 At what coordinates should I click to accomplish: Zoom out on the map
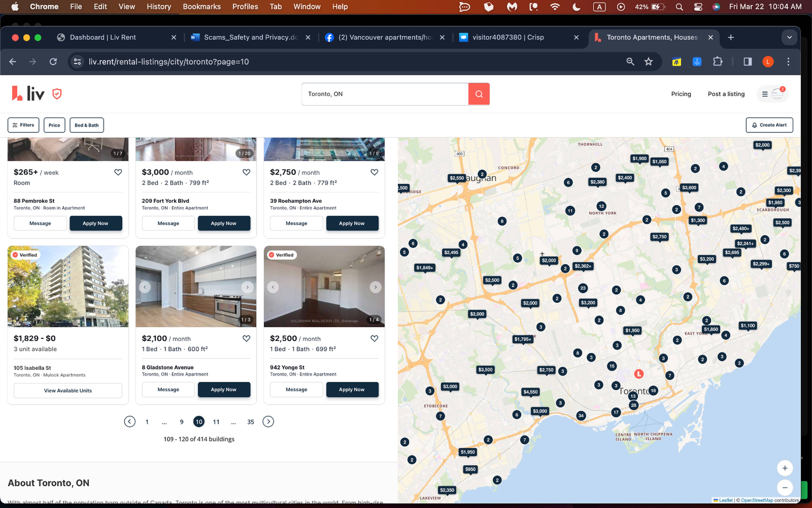point(785,487)
